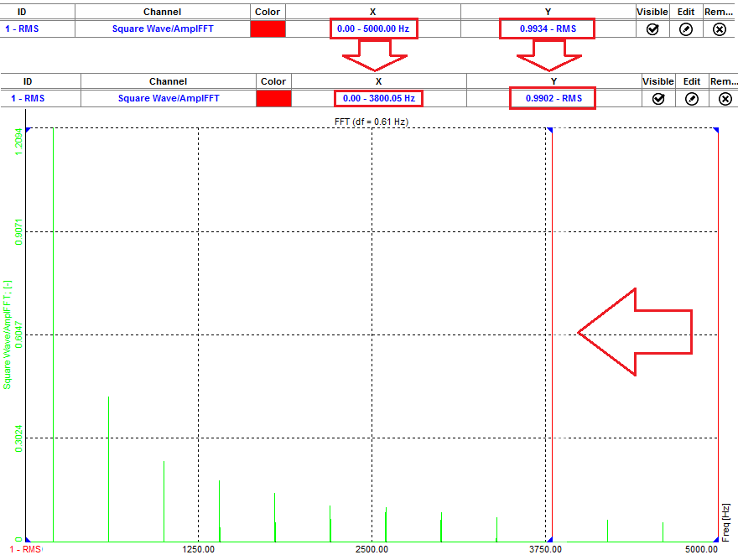Toggle visibility check in the 0.9902 RMS row
This screenshot has height=560, width=738.
pyautogui.click(x=658, y=99)
